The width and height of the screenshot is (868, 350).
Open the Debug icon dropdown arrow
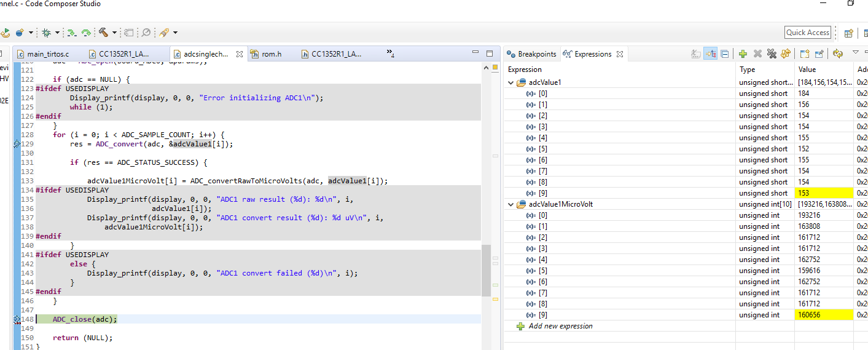tap(57, 33)
